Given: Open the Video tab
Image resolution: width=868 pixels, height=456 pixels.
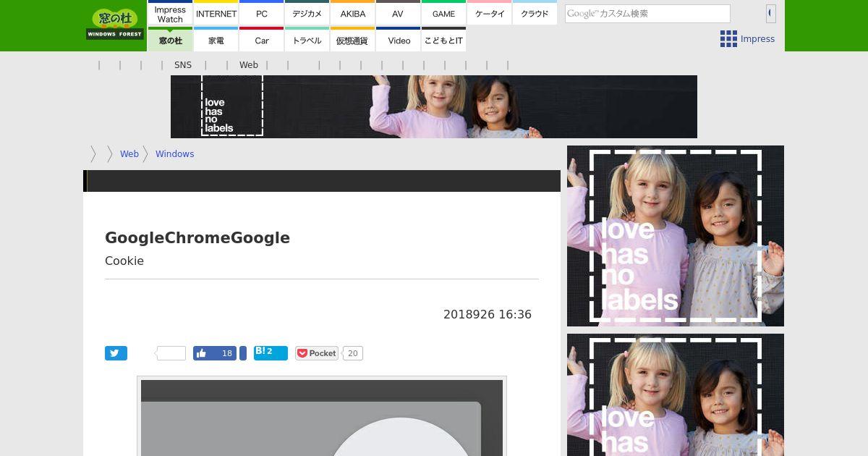Looking at the screenshot, I should pos(399,40).
